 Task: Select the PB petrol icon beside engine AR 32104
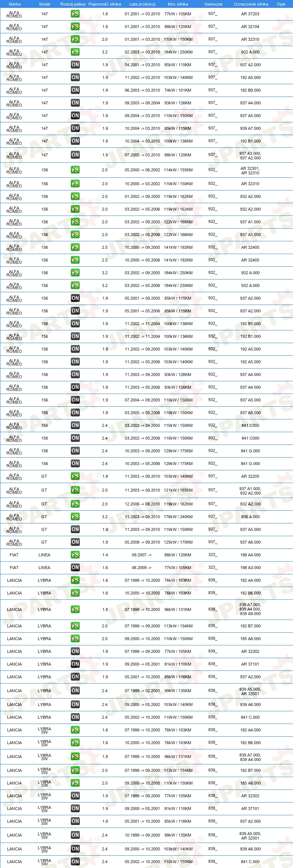75,27
